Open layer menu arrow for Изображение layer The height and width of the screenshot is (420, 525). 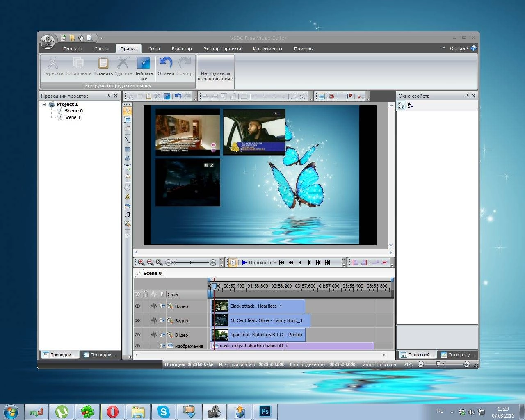[x=162, y=346]
